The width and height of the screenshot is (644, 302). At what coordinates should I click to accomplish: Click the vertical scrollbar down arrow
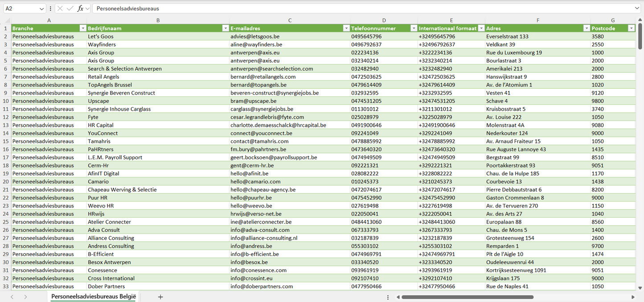click(x=640, y=288)
